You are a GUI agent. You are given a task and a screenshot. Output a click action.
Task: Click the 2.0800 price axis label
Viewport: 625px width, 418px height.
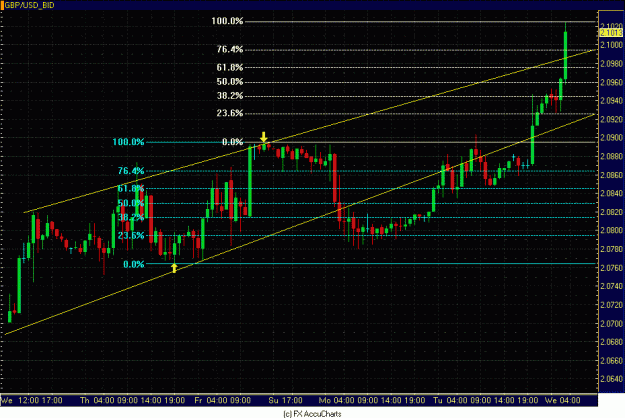611,231
